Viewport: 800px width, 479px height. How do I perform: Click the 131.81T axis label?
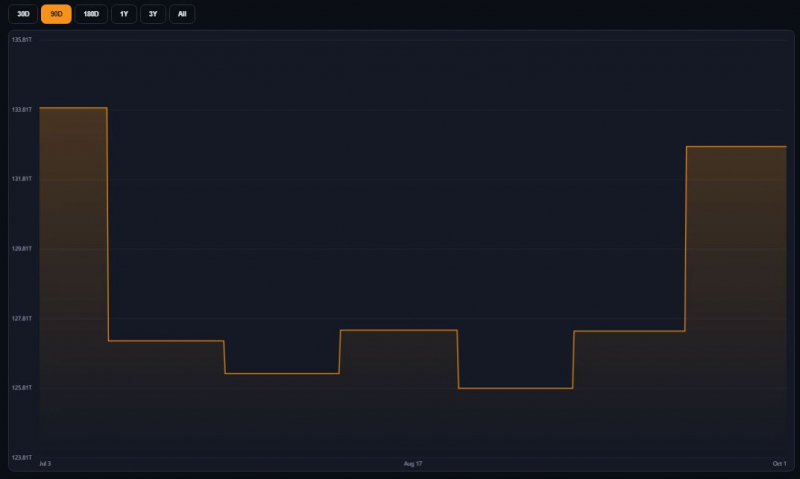click(22, 179)
